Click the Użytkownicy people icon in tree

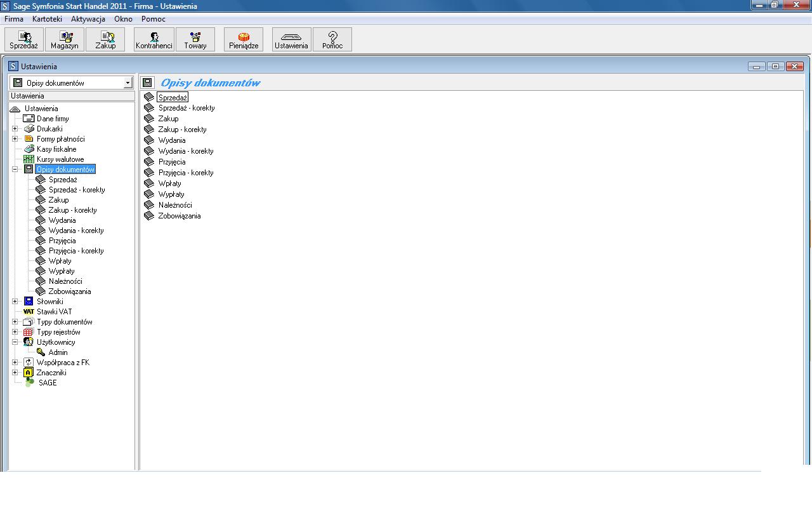(x=29, y=342)
